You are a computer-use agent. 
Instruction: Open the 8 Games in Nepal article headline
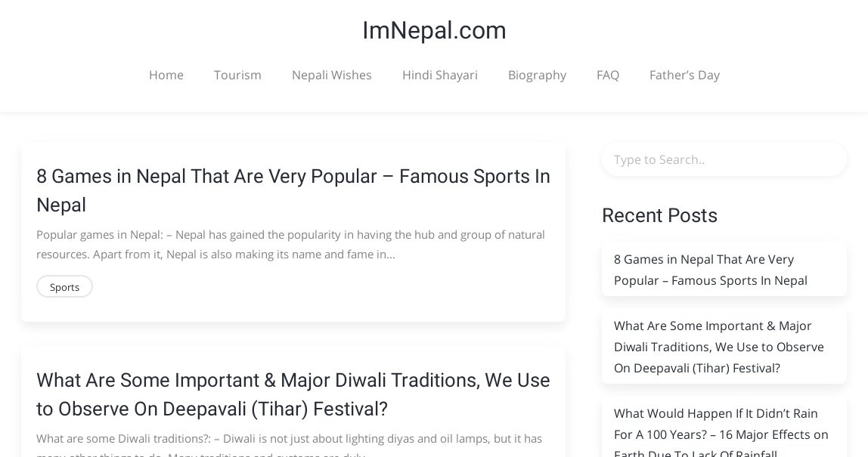click(x=293, y=190)
